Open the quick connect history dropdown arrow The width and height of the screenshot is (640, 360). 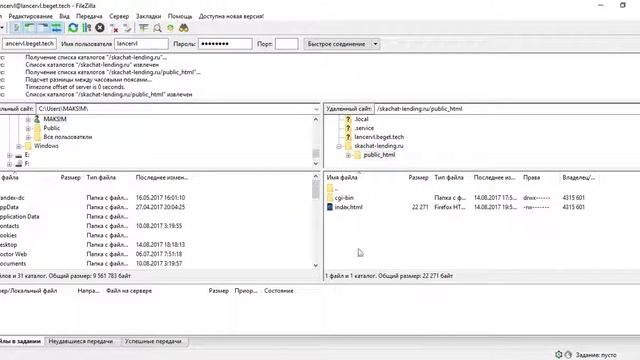(x=375, y=44)
